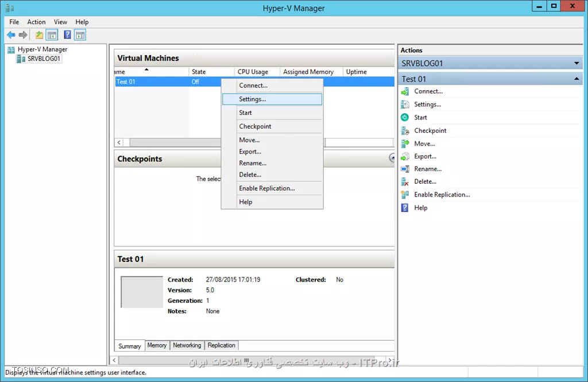Choose Settings... in the context menu
588x382 pixels.
272,99
